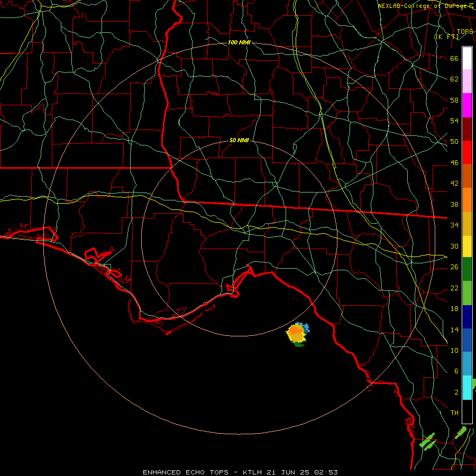Click the 54 value on the legend

[x=454, y=121]
